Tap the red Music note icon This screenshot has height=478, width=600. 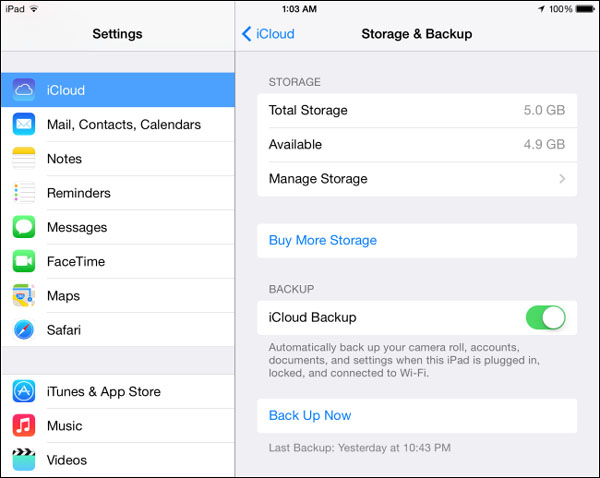point(24,425)
